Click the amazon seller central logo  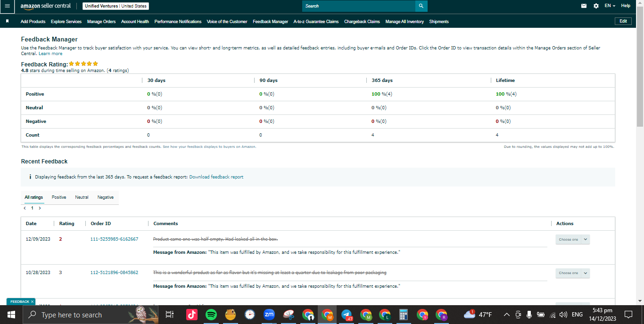pyautogui.click(x=45, y=6)
